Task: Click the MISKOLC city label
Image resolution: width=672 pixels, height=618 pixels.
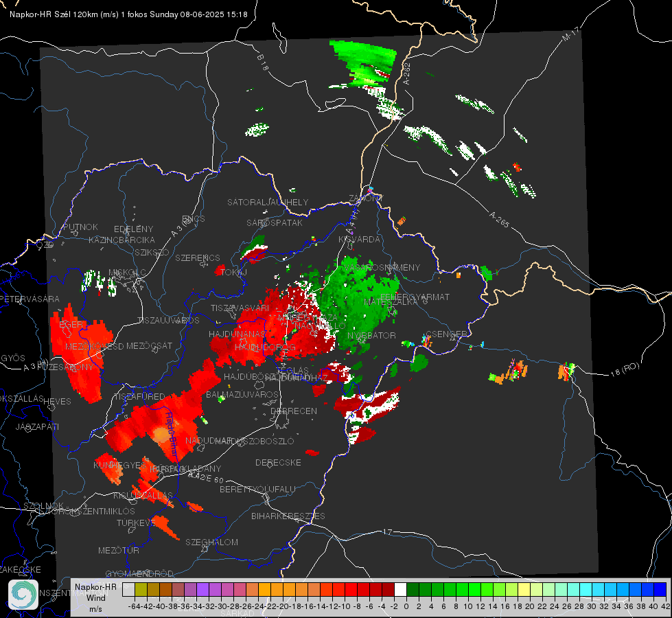Action: point(127,273)
